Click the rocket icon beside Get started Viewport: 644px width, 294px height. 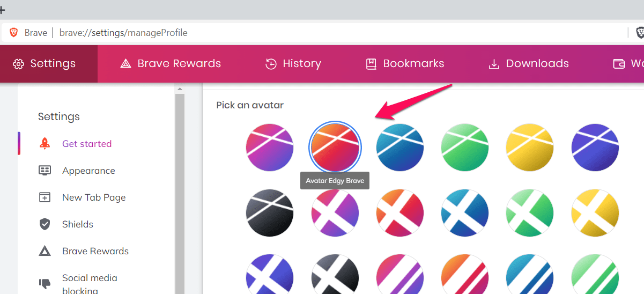point(45,144)
